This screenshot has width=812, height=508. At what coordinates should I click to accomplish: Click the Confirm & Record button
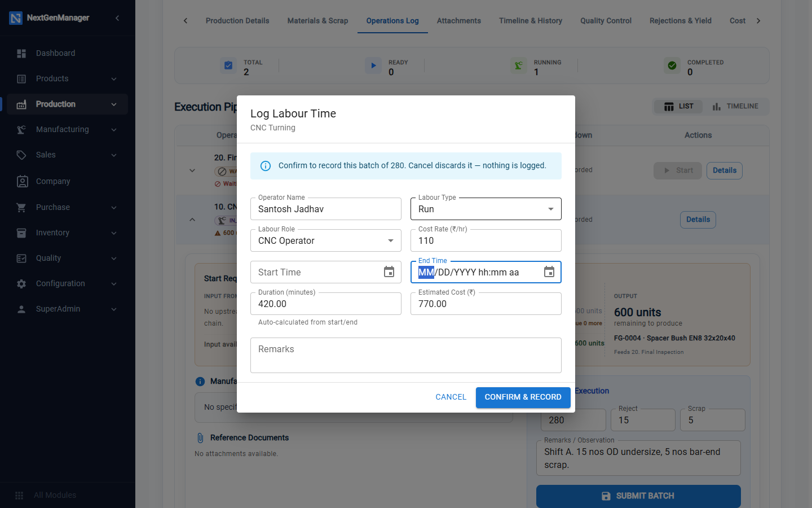tap(523, 397)
